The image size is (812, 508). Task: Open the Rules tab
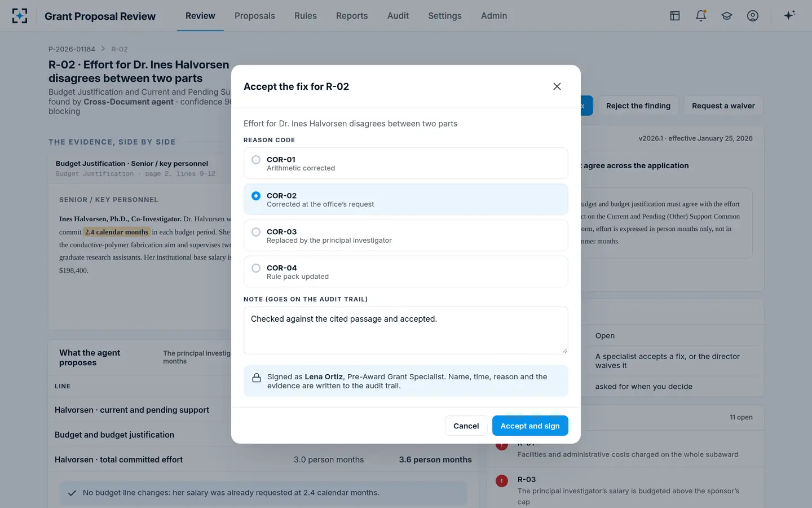coord(306,16)
